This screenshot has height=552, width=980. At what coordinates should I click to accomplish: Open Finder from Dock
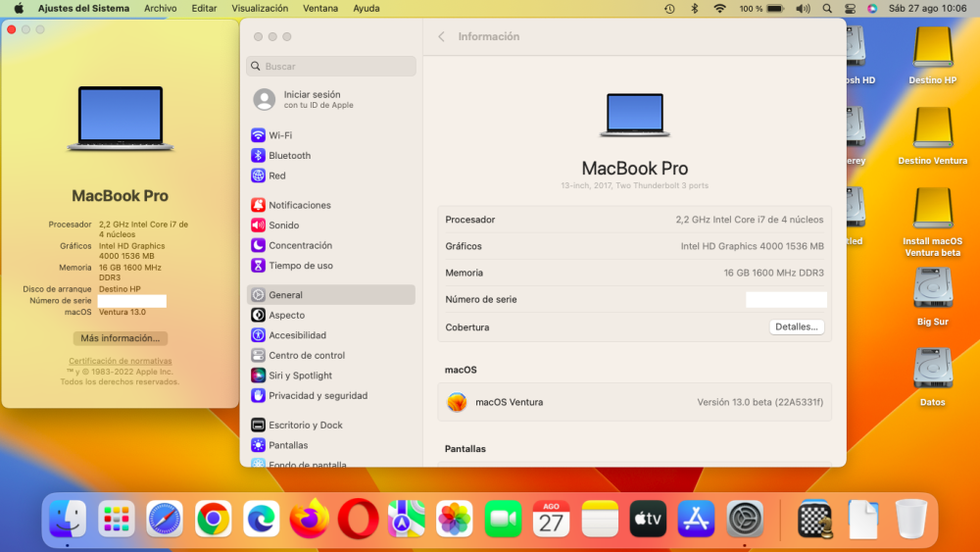(x=68, y=519)
